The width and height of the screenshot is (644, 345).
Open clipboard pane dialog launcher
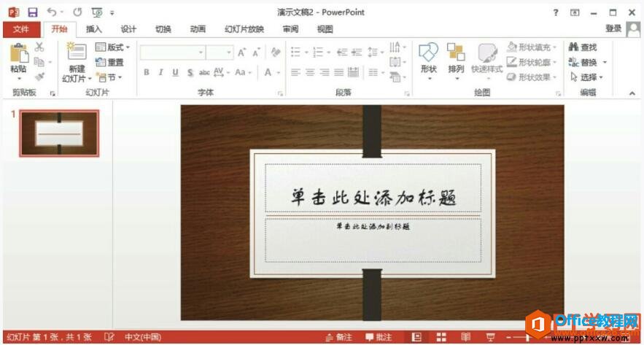tap(53, 93)
